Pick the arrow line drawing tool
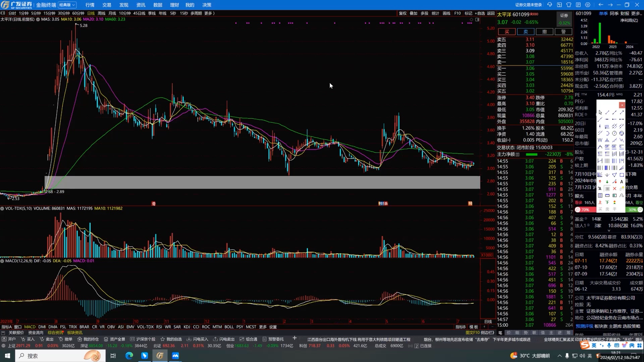Image resolution: width=644 pixels, height=362 pixels. coord(622,113)
